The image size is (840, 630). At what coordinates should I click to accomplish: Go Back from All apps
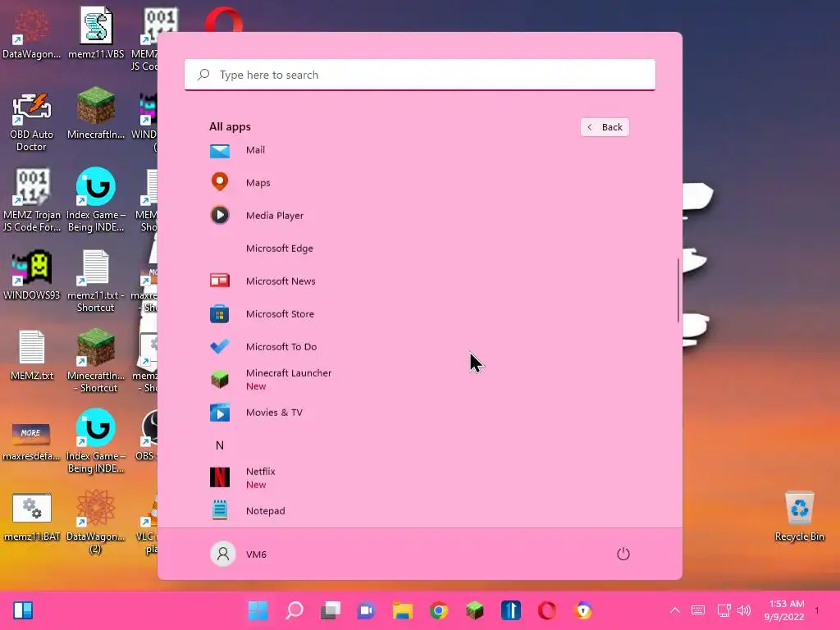605,127
